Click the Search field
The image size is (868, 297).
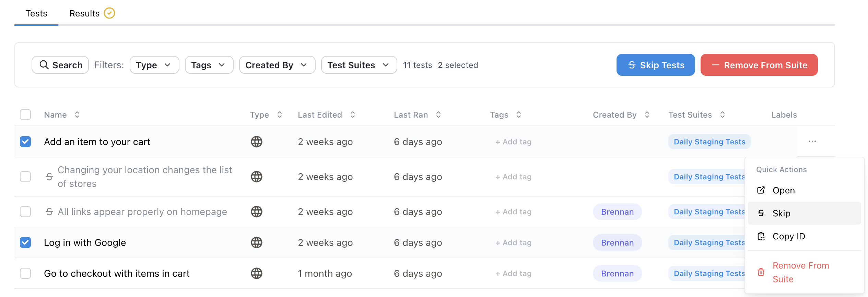pyautogui.click(x=60, y=65)
